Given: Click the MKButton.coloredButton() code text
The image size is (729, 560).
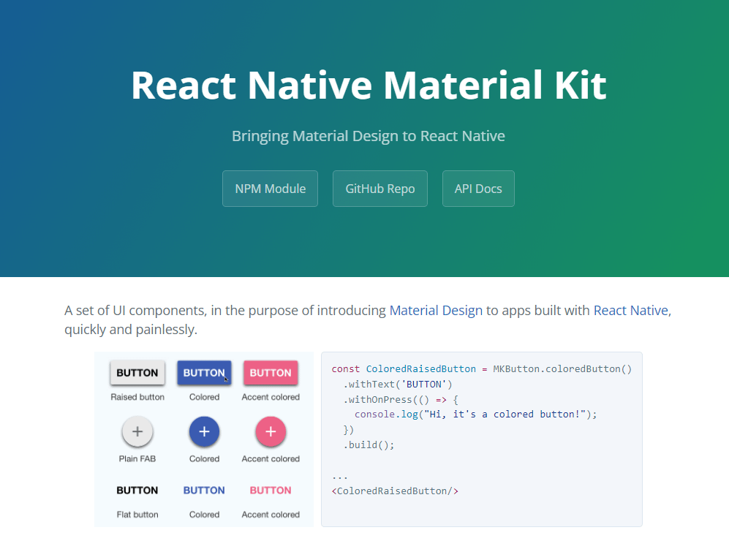Looking at the screenshot, I should click(562, 368).
